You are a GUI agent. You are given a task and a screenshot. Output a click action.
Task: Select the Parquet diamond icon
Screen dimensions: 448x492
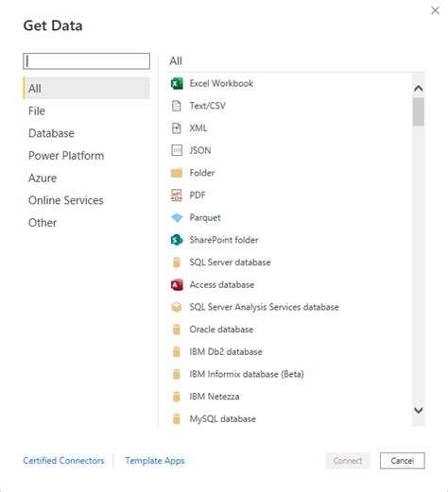(177, 218)
